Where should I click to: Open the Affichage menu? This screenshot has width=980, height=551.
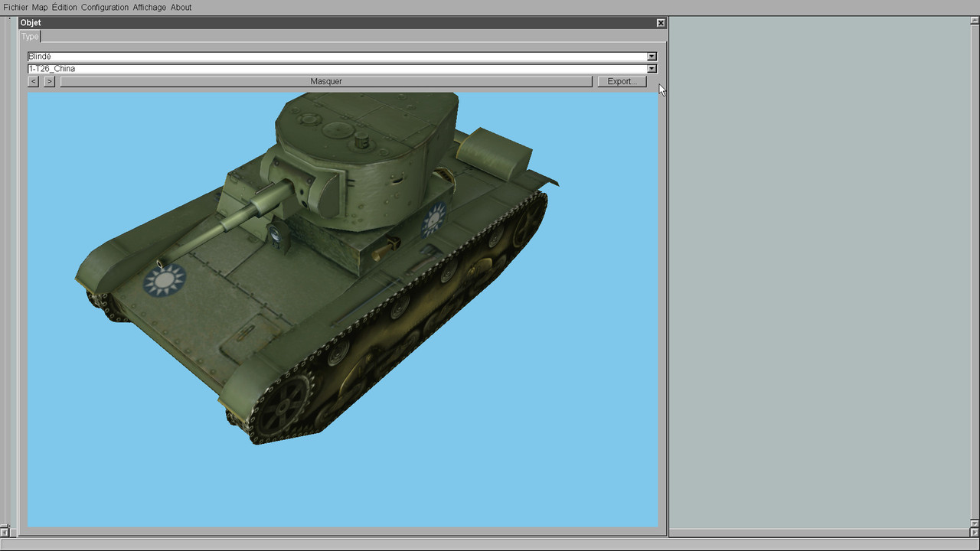coord(149,7)
